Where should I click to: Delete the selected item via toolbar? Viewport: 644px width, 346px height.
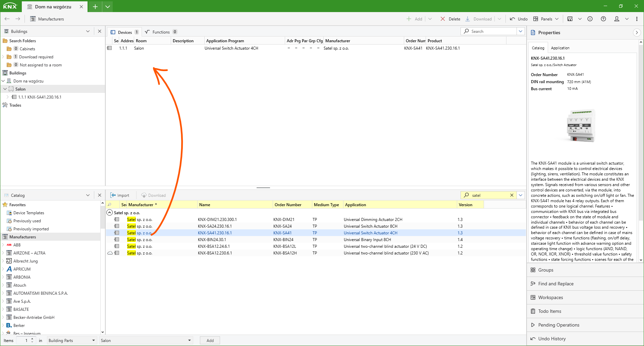pyautogui.click(x=450, y=19)
